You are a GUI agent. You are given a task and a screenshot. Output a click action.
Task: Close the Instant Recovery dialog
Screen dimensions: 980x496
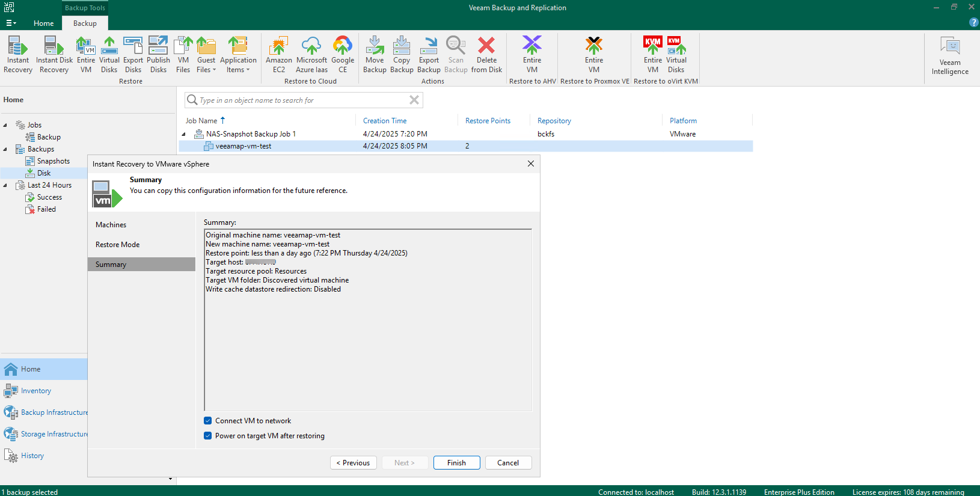point(531,164)
